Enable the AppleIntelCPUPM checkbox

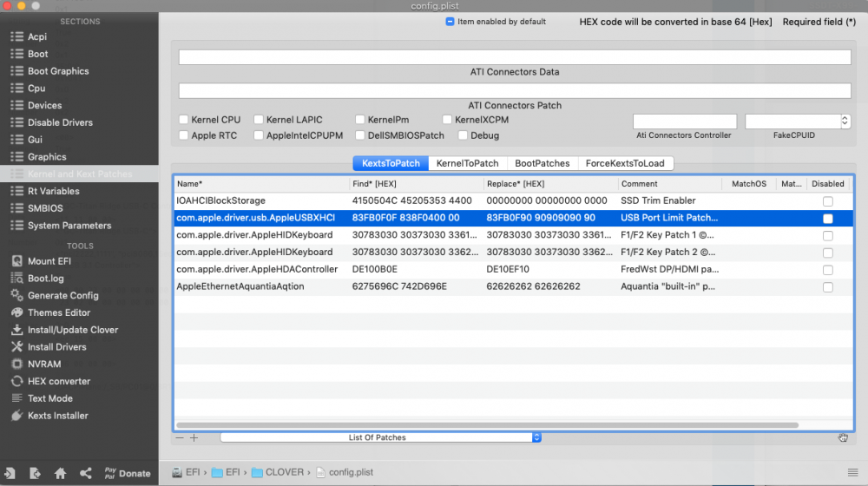click(x=259, y=135)
